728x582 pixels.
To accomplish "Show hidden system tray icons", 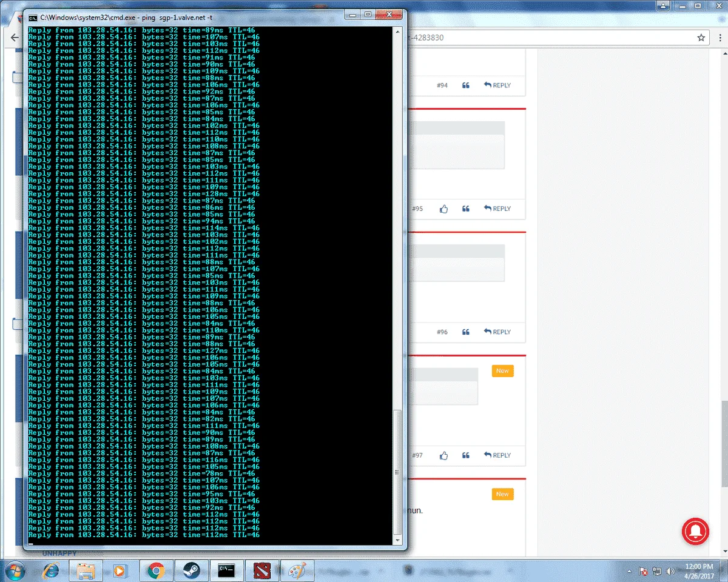I will [629, 571].
